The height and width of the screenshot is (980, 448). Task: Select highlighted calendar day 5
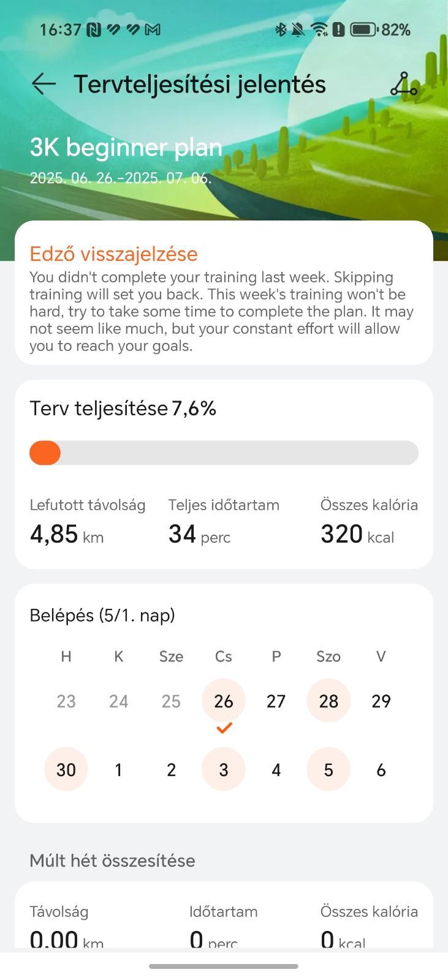(328, 769)
